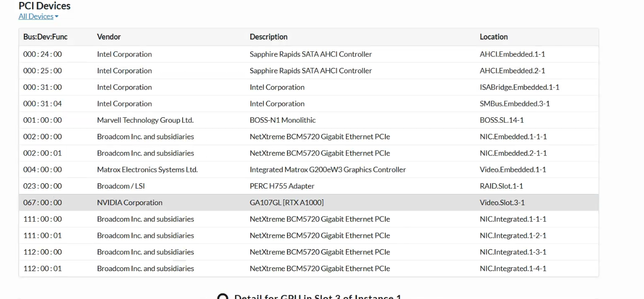Click the NIC.Embedded.2-1-1 location
This screenshot has width=644, height=299.
point(513,153)
